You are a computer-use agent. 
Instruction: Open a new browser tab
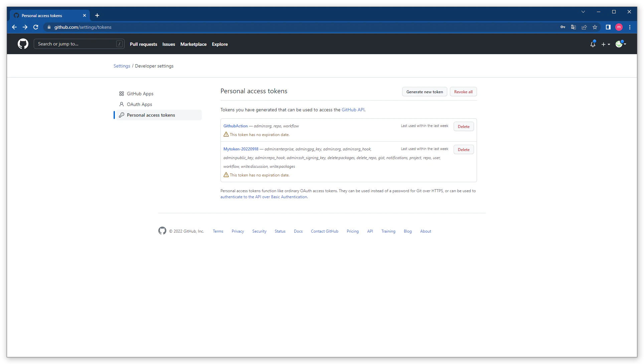(x=97, y=15)
